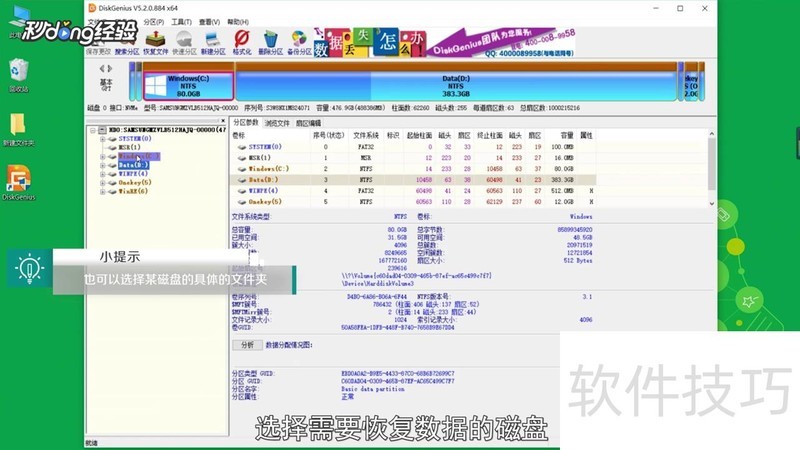The height and width of the screenshot is (450, 800).
Task: Click the 新建分区 new partition icon
Action: [213, 43]
